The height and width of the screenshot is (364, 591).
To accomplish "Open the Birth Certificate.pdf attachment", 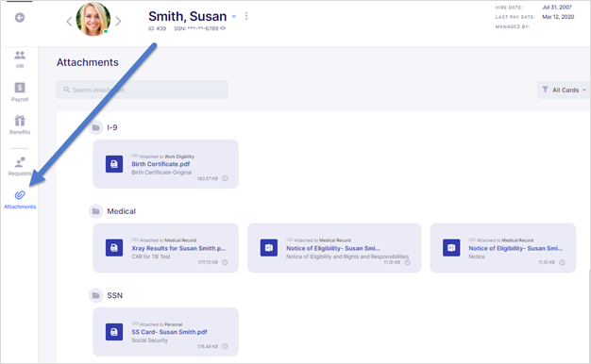I will point(160,164).
